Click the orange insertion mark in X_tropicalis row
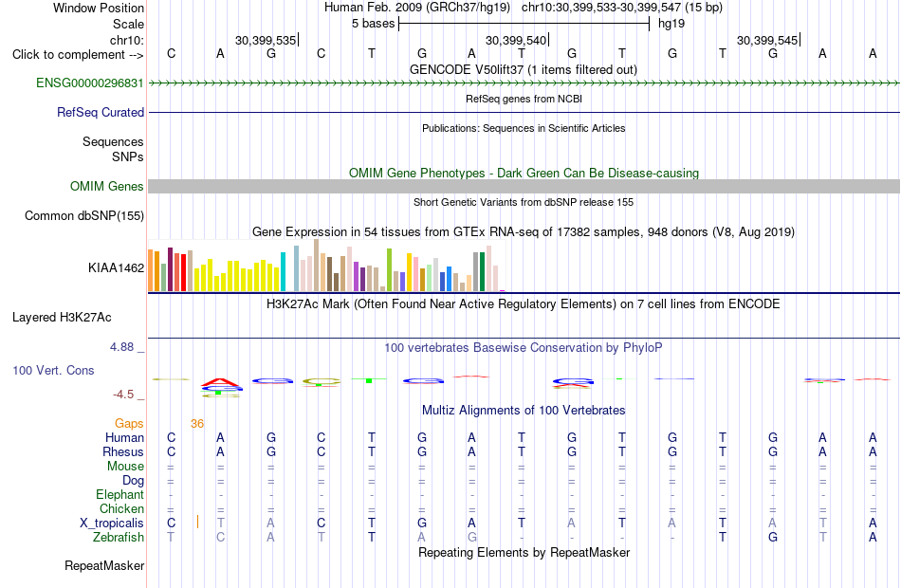 [x=197, y=522]
